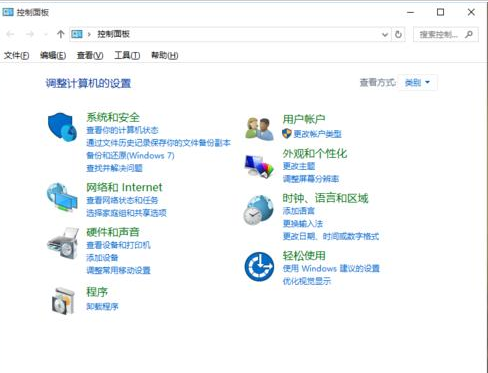
Task: Open the User Accounts people icon
Action: tap(259, 129)
